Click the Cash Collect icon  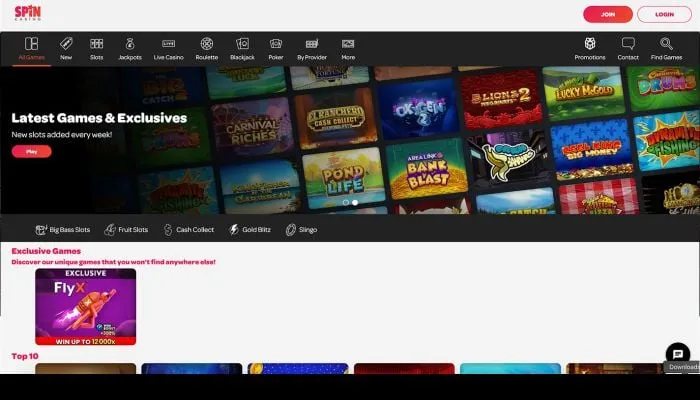point(168,229)
